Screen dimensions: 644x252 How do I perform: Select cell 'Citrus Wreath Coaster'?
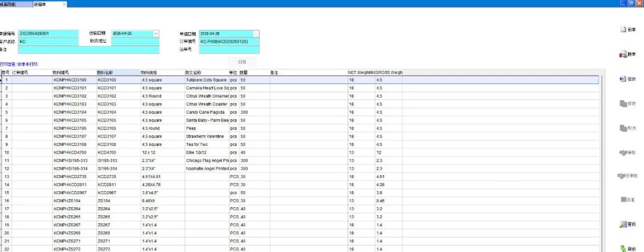pyautogui.click(x=206, y=104)
